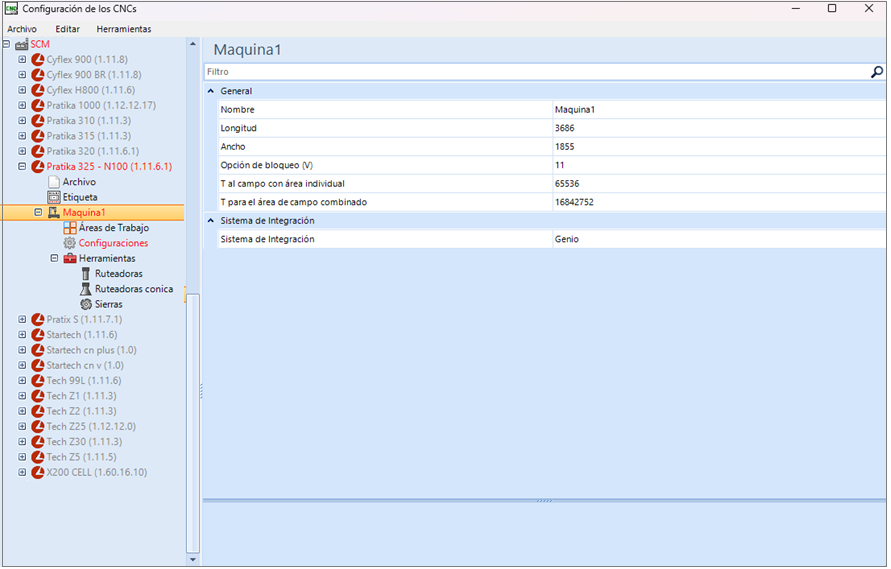This screenshot has width=891, height=569.
Task: Expand the Cyflex 900 (1.11.8) node
Action: tap(22, 59)
